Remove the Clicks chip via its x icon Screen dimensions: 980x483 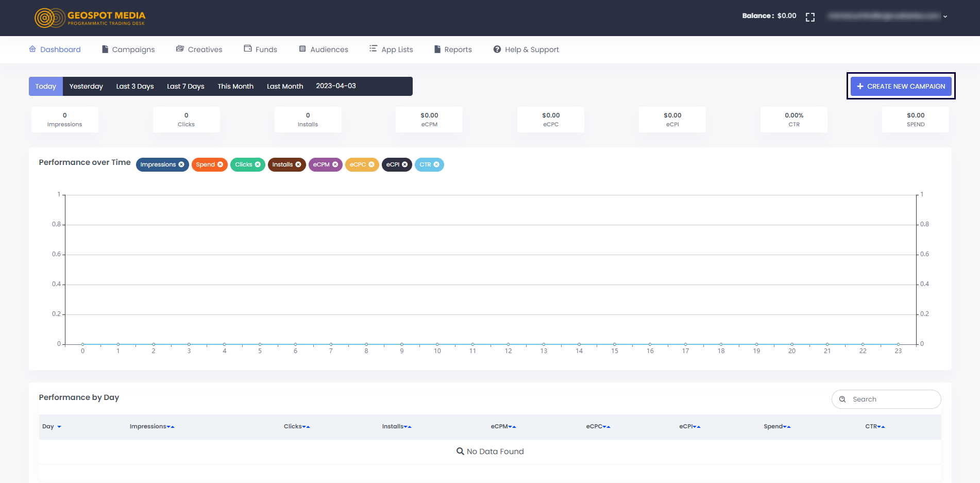point(258,164)
